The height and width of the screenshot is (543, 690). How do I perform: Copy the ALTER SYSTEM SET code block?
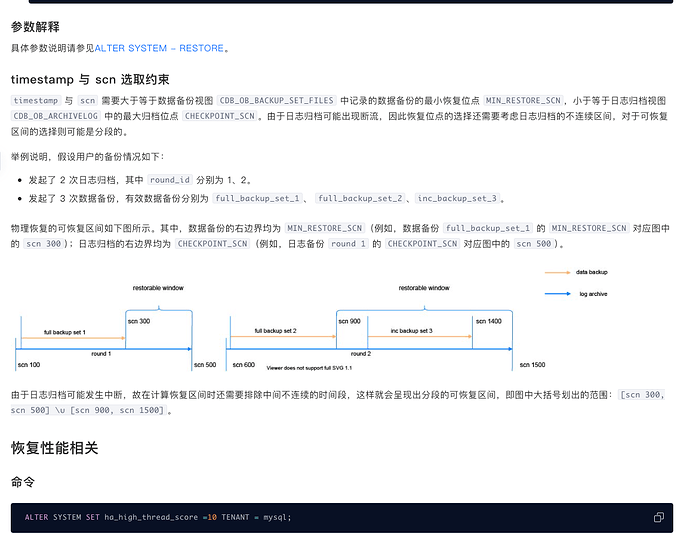point(658,517)
